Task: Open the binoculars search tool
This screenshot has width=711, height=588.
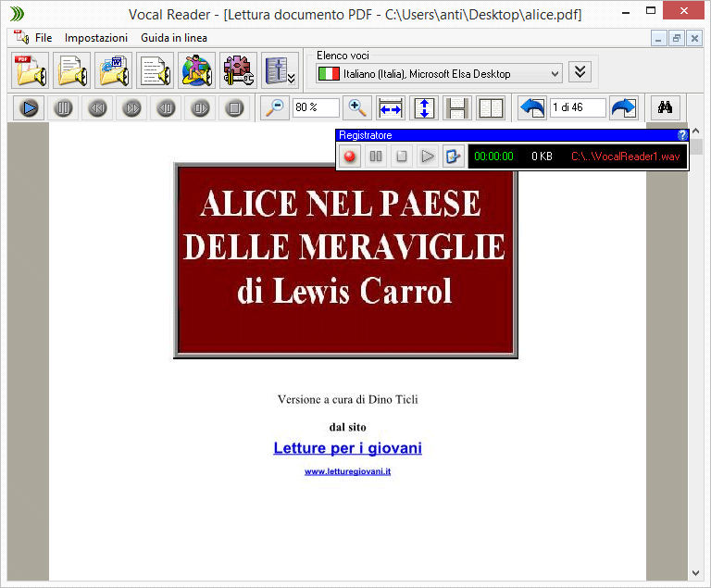Action: 666,108
